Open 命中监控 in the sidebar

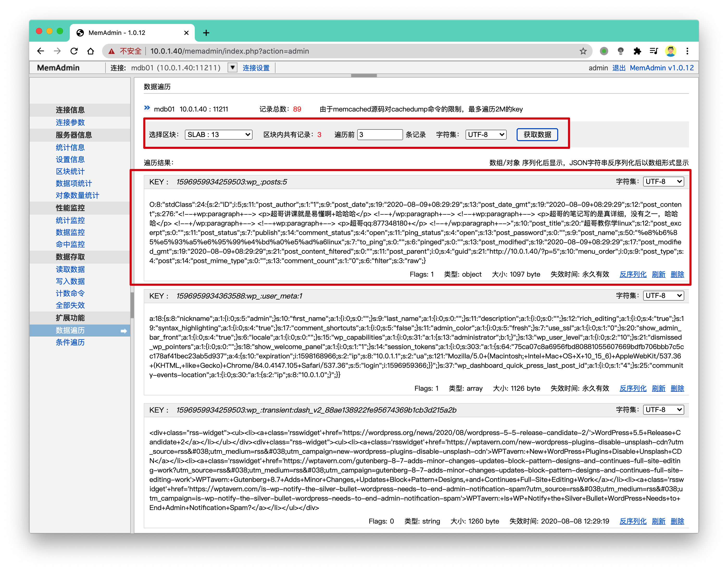pos(70,245)
